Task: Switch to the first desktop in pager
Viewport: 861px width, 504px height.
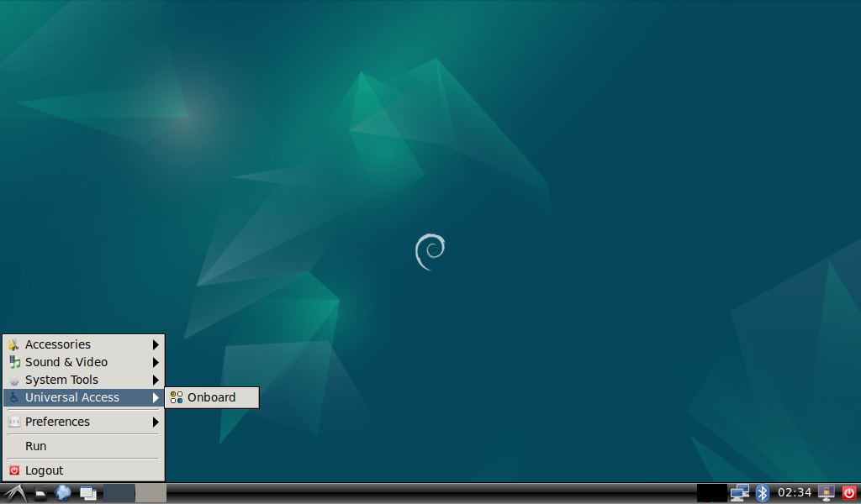Action: (119, 493)
